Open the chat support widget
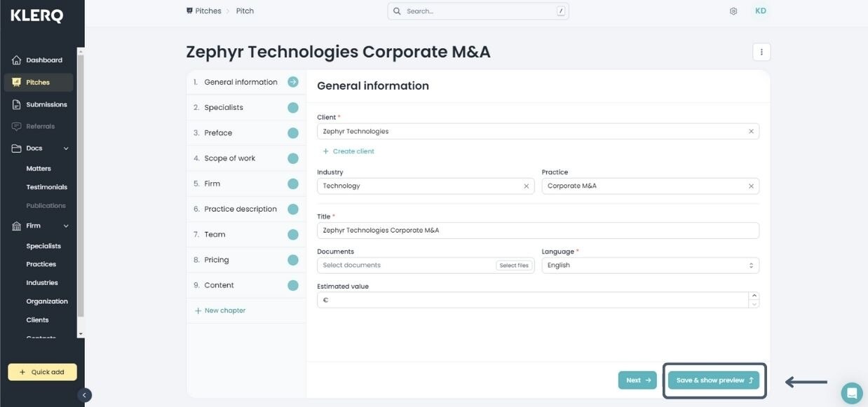868x407 pixels. 852,393
